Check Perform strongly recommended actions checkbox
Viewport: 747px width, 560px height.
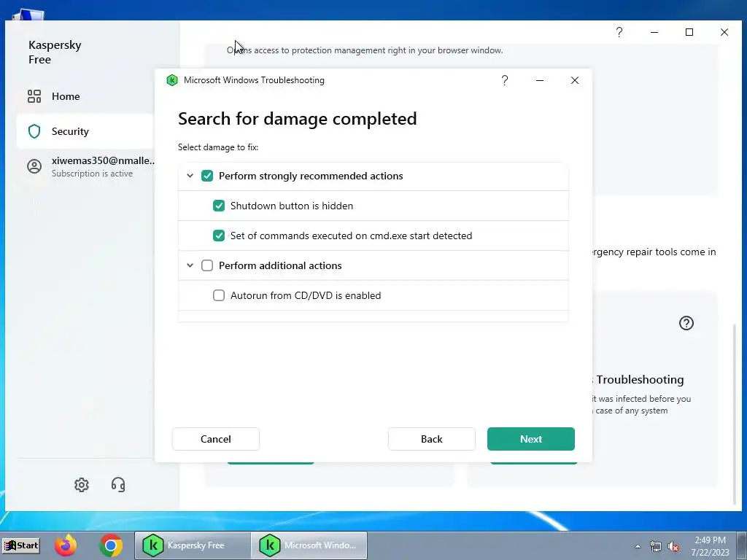coord(206,176)
